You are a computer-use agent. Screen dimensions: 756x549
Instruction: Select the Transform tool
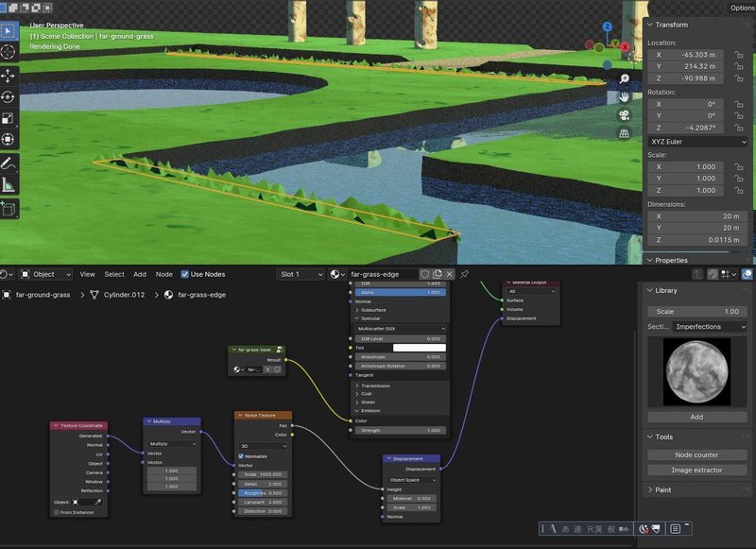point(9,139)
